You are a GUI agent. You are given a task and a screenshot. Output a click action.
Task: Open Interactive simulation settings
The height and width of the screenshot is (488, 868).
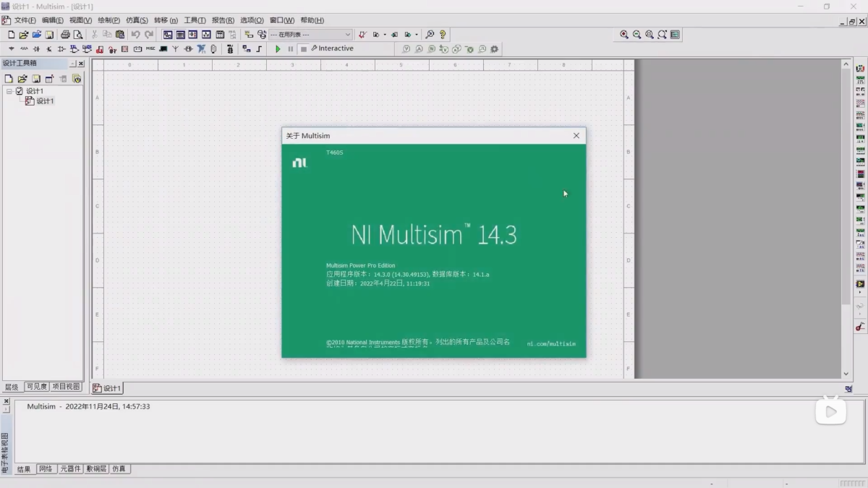(332, 48)
